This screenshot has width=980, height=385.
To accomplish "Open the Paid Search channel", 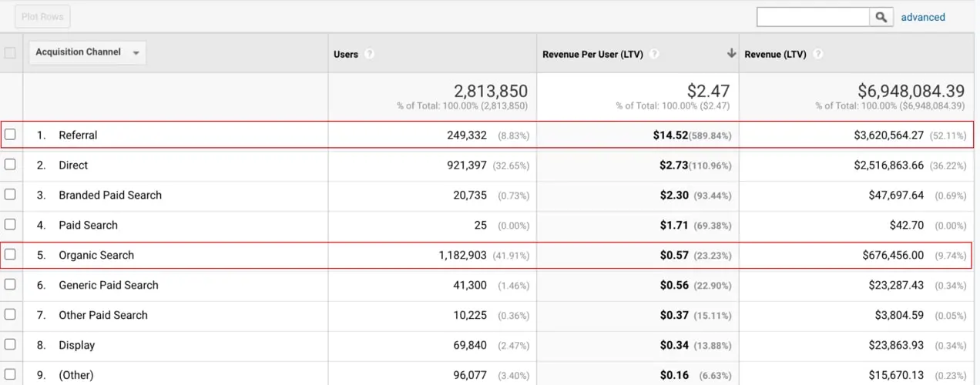I will click(88, 225).
